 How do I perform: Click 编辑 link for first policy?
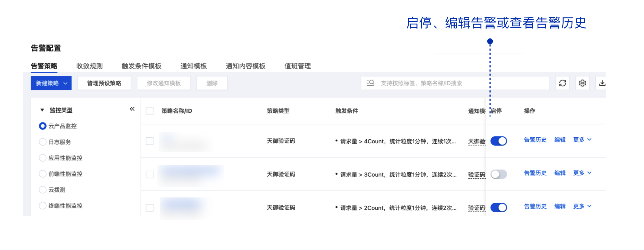coord(560,140)
